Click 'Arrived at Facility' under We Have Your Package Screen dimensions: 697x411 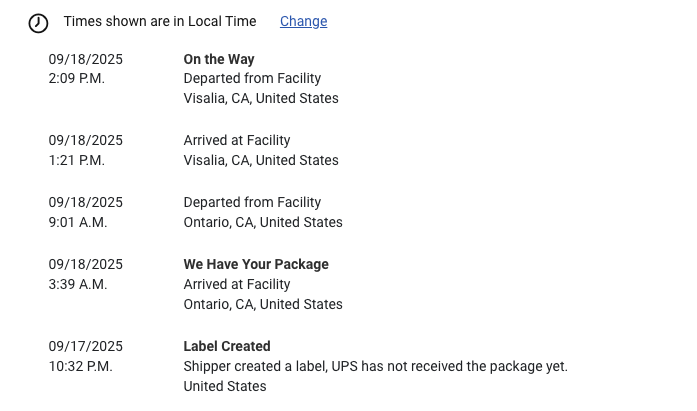pos(237,284)
